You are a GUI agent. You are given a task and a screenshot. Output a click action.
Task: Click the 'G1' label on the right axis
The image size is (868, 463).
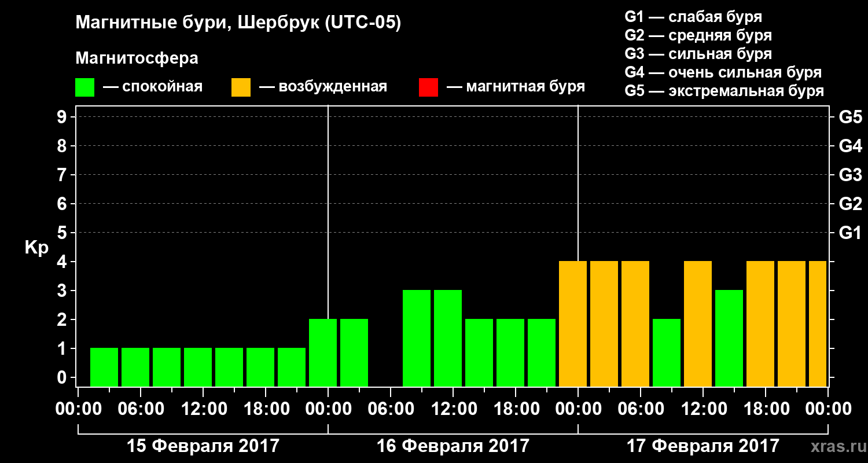850,233
